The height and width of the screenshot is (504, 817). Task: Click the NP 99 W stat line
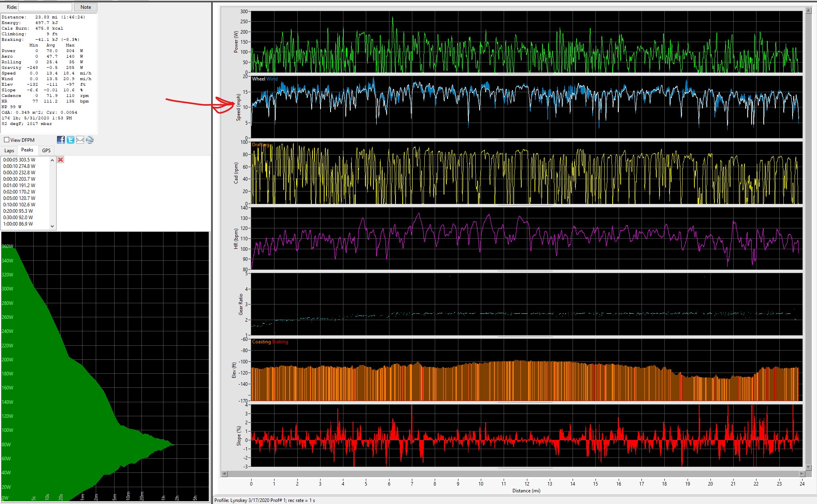[x=12, y=107]
